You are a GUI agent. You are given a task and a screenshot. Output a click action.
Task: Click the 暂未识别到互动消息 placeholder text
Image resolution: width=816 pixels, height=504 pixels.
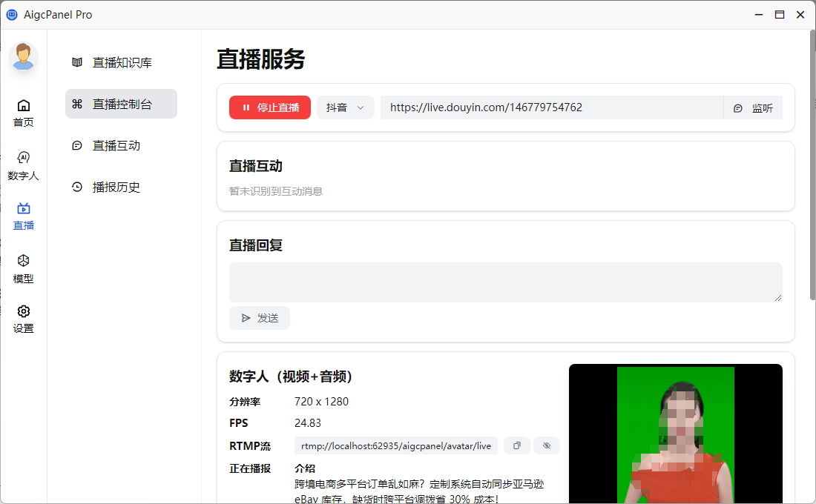[x=276, y=191]
